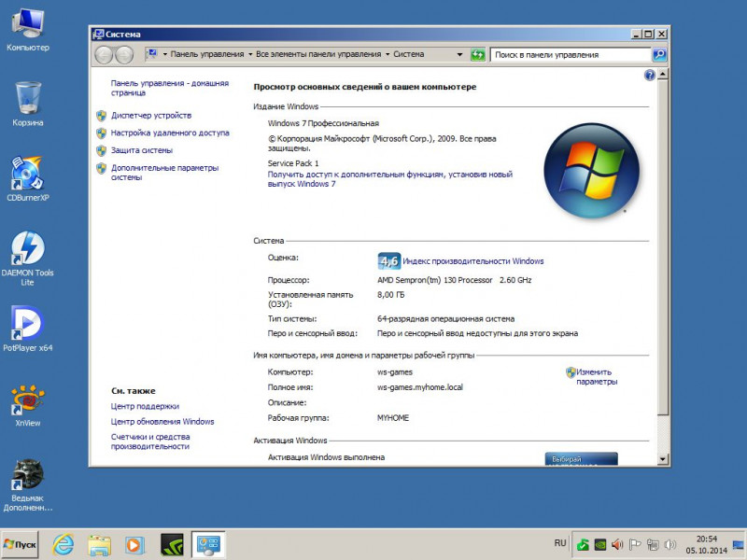Expand the address bar history dropdown arrow
Image resolution: width=747 pixels, height=560 pixels.
(459, 55)
